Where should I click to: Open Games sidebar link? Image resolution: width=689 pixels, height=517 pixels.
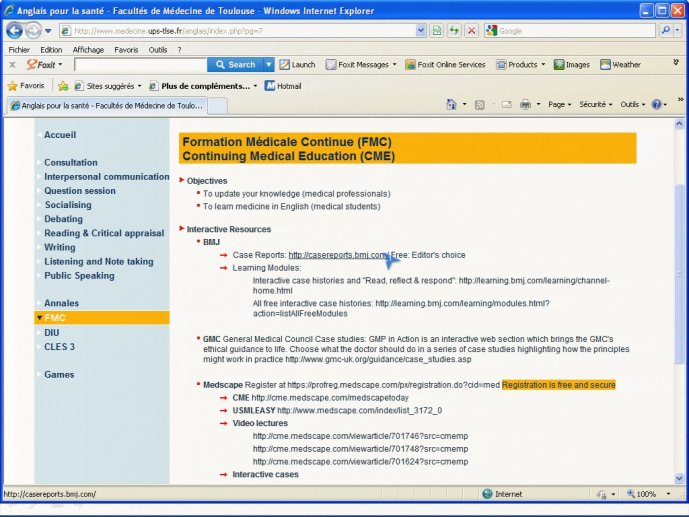tap(59, 375)
